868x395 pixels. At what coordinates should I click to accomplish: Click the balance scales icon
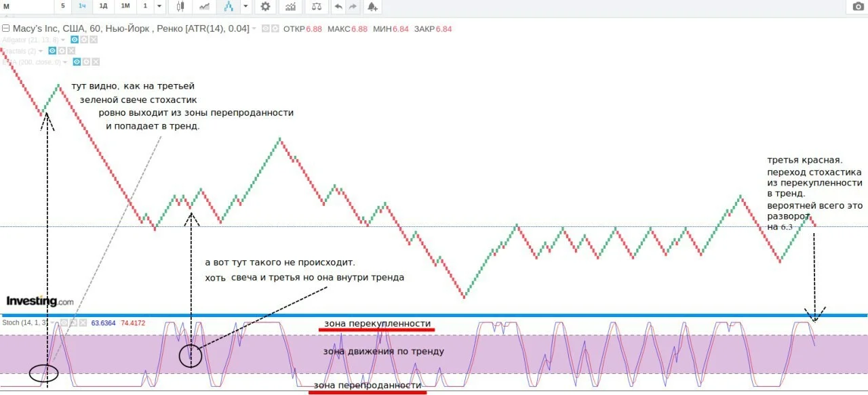(316, 7)
